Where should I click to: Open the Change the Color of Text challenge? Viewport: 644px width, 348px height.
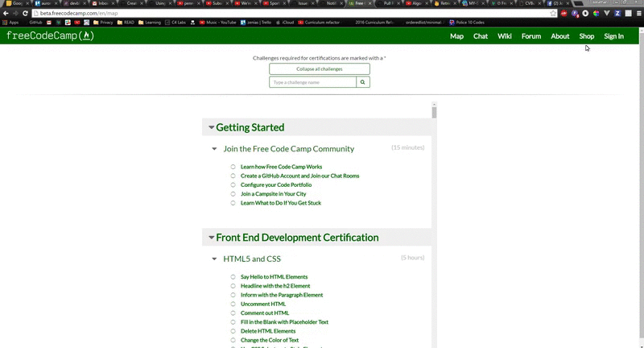click(270, 340)
